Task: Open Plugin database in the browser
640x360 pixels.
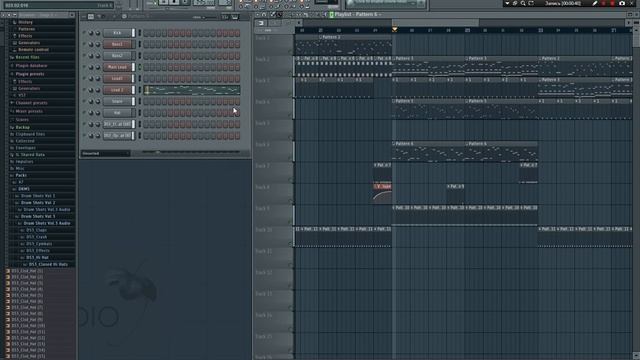Action: [x=31, y=66]
